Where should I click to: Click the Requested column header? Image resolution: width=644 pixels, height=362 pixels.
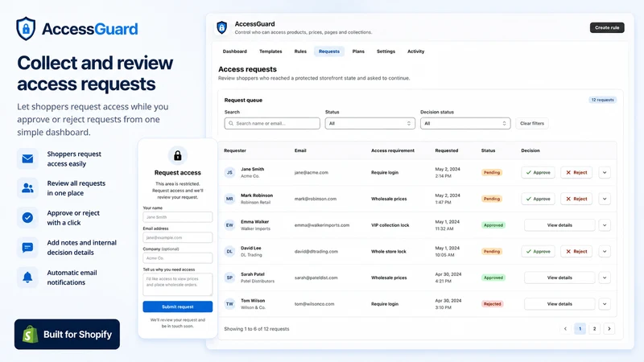pyautogui.click(x=447, y=150)
